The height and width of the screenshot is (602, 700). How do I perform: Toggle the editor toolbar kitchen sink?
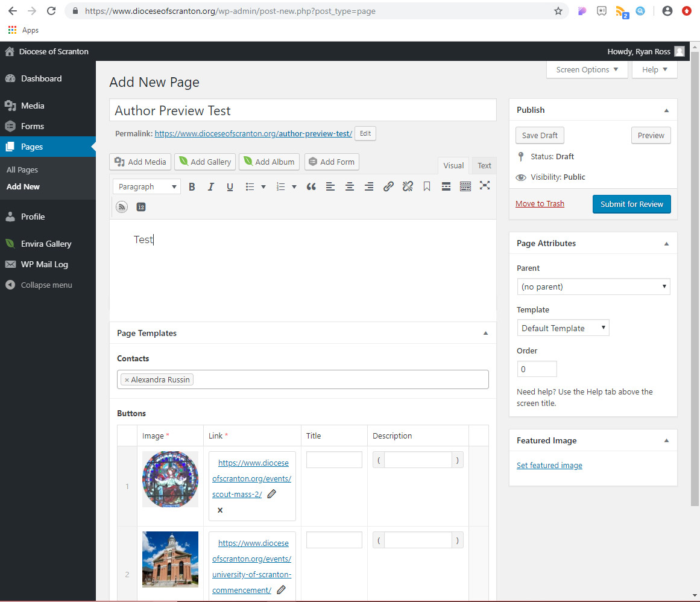coord(465,187)
